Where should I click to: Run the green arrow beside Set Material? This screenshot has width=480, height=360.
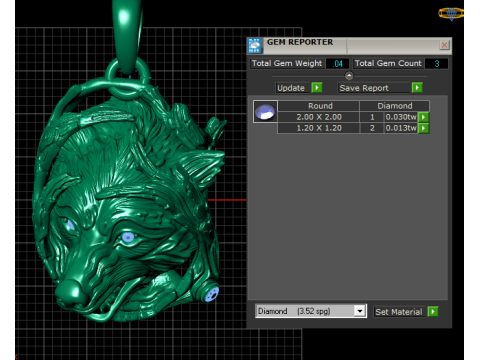point(433,312)
